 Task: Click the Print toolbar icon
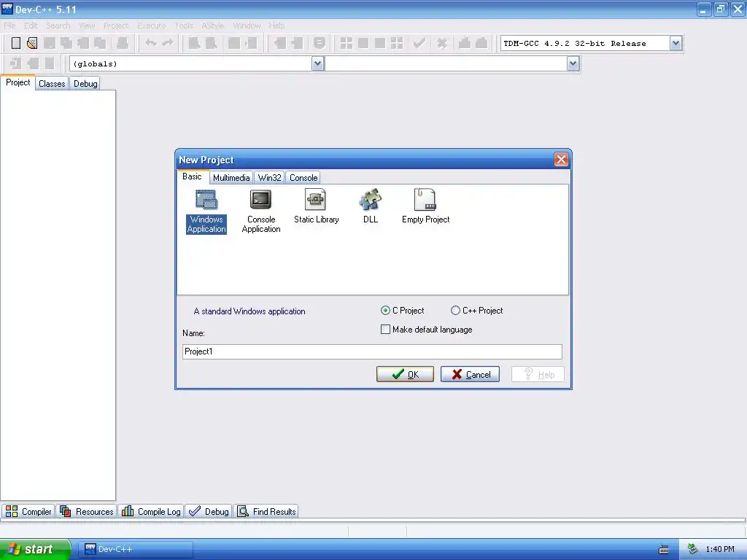123,43
